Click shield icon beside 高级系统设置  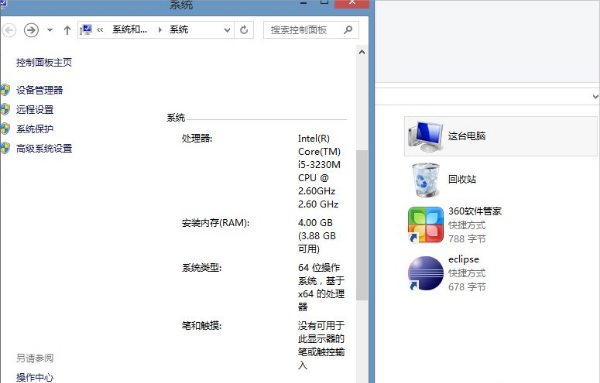pos(5,148)
